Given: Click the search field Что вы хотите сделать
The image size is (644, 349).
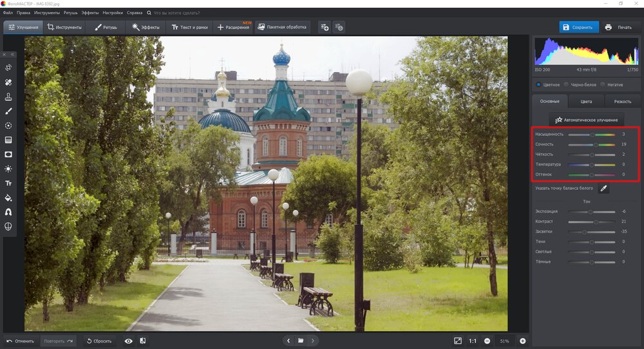Looking at the screenshot, I should [176, 13].
